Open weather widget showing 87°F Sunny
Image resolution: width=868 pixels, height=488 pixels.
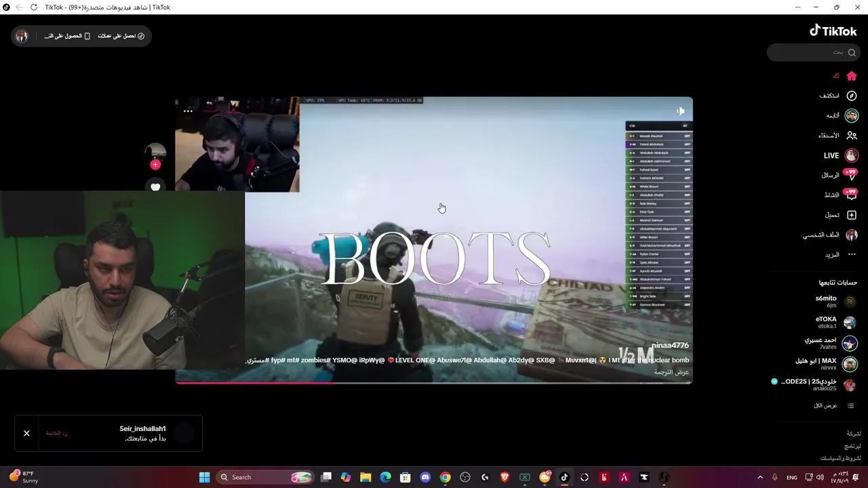pos(24,477)
